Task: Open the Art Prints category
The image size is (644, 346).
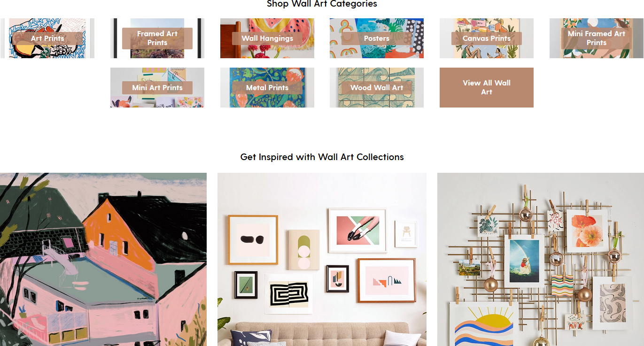Action: coord(47,38)
